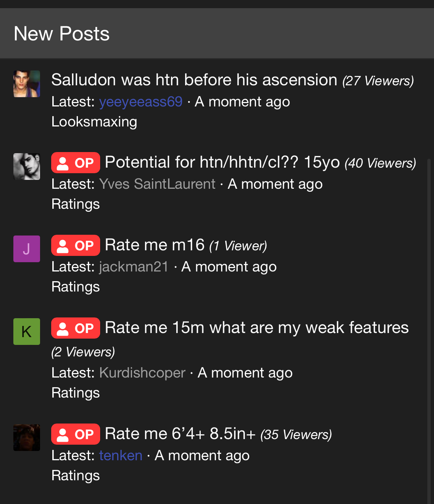The image size is (434, 504).
Task: Open the green K avatar
Action: point(27,332)
